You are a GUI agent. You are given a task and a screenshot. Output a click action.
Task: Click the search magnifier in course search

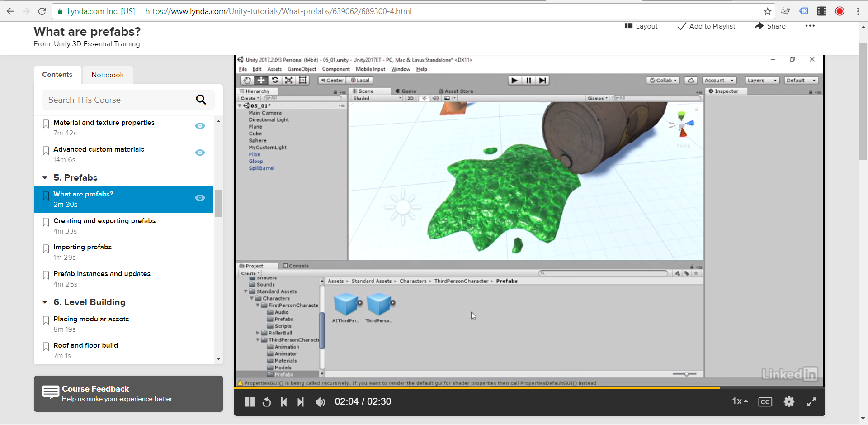(x=201, y=100)
